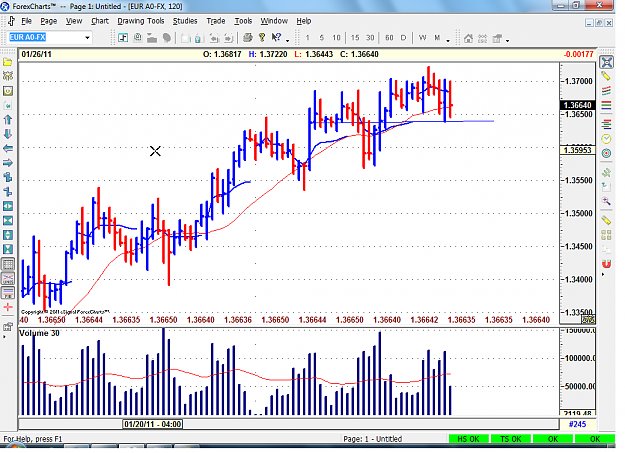Open the Trade menu
The width and height of the screenshot is (625, 453).
pyautogui.click(x=216, y=21)
